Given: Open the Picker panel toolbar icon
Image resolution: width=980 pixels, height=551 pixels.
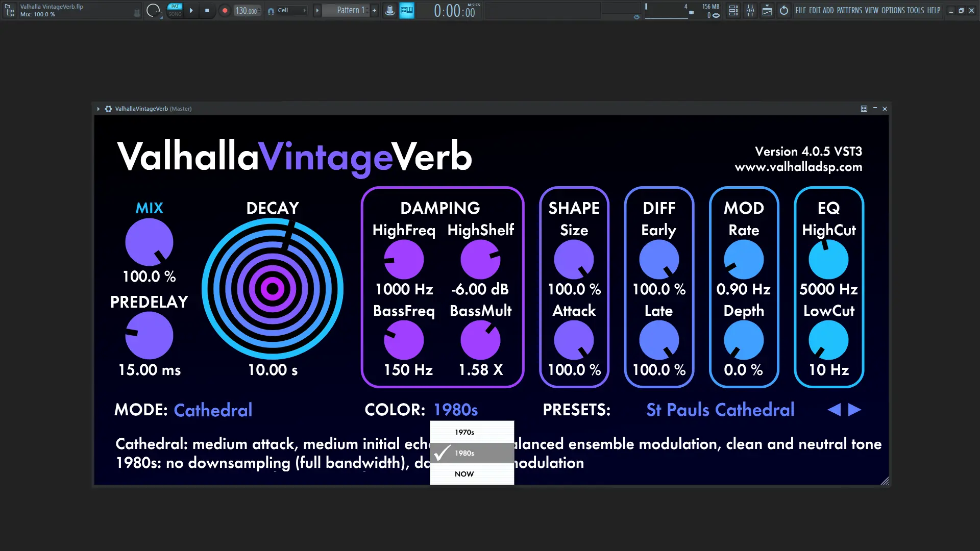Looking at the screenshot, I should [767, 10].
